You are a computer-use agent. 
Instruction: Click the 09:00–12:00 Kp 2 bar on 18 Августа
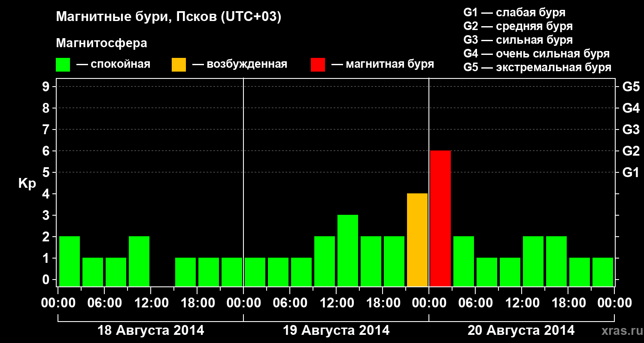tap(139, 262)
